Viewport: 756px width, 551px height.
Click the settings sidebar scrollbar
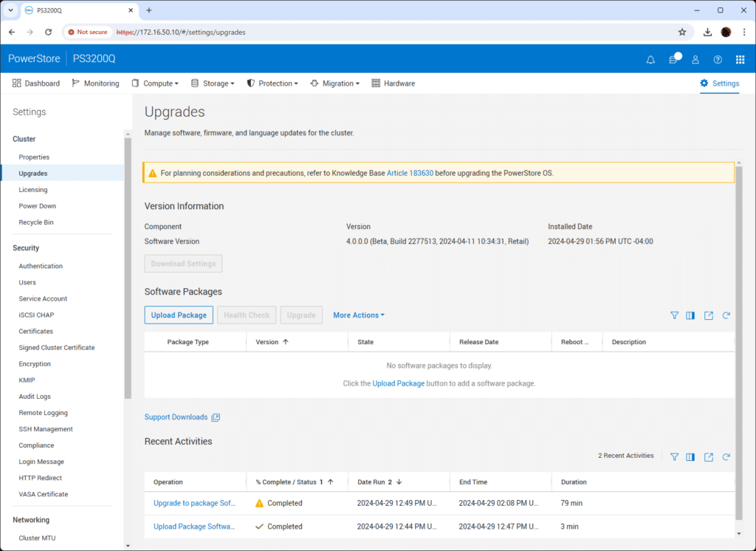point(128,268)
